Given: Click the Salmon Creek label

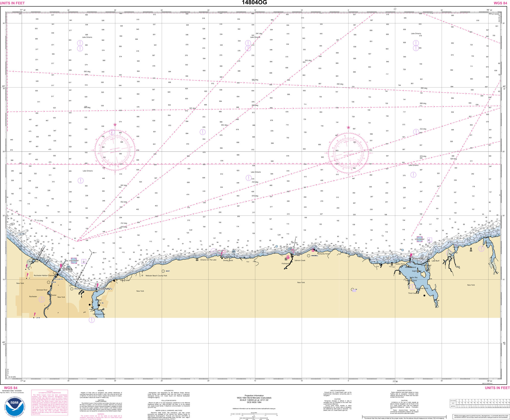Looking at the screenshot, I should (300, 261).
